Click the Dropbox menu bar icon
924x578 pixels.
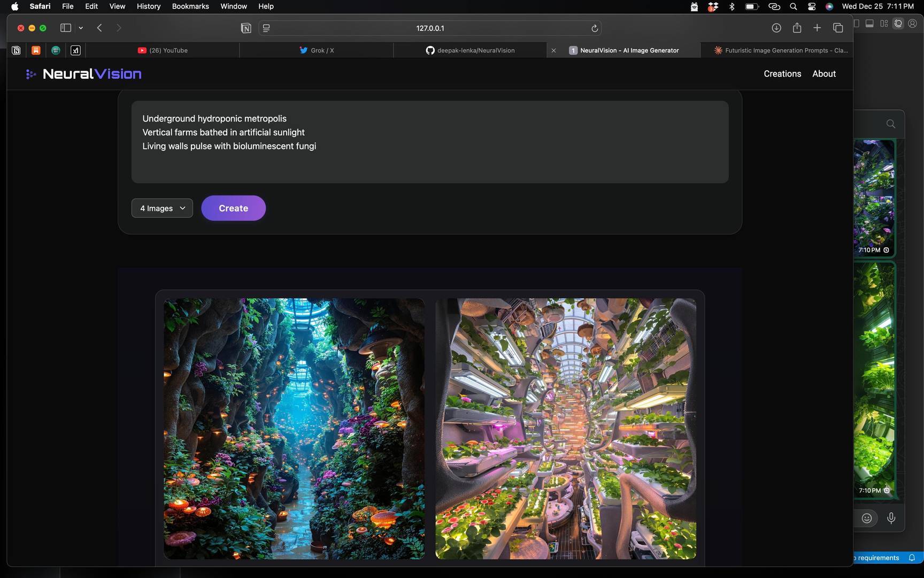[713, 6]
